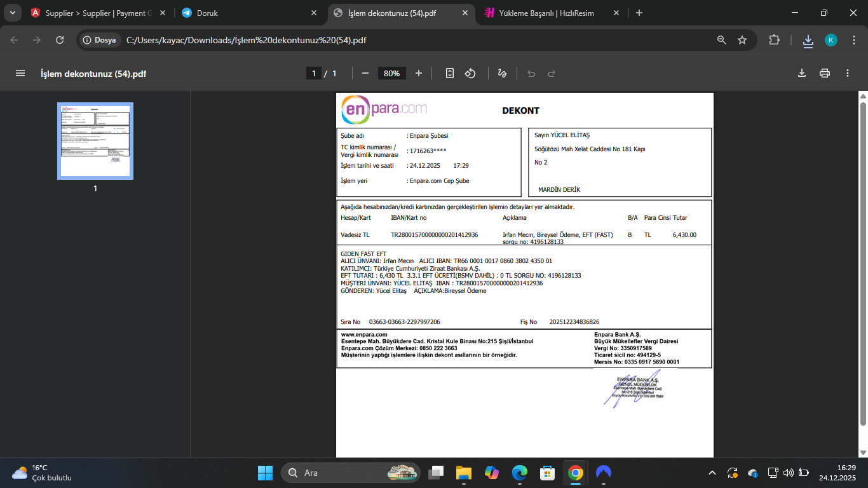Image resolution: width=868 pixels, height=488 pixels.
Task: Close the Doruk tab
Action: 314,13
